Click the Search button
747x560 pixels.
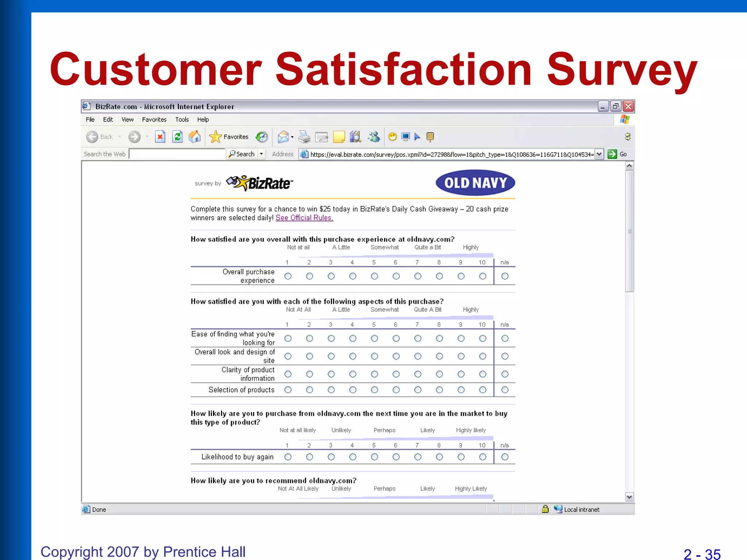click(241, 154)
